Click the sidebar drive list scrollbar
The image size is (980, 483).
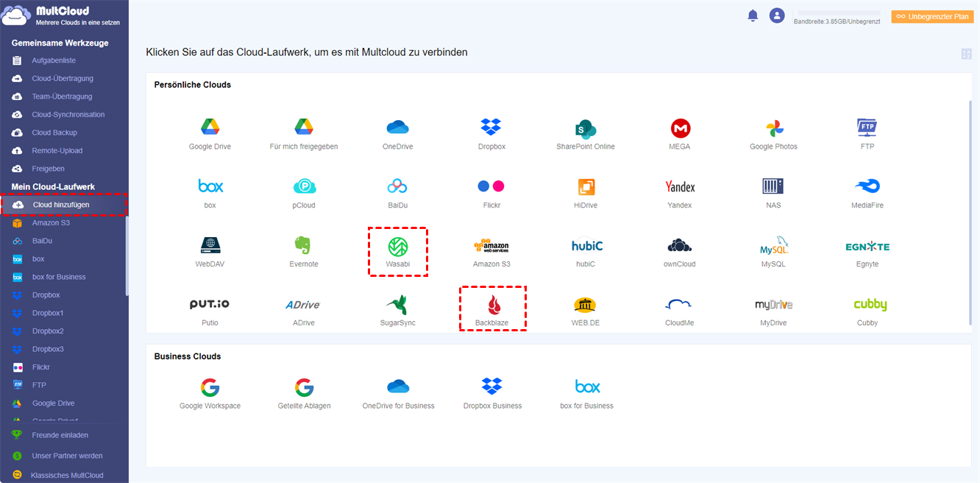(x=127, y=256)
